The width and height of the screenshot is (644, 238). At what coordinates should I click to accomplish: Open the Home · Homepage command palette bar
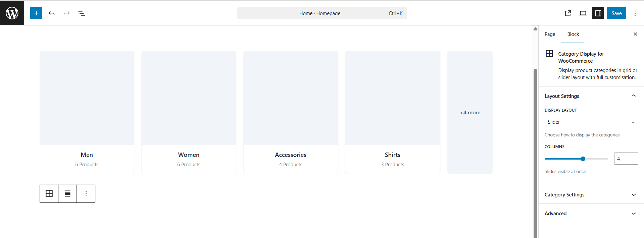pos(322,13)
